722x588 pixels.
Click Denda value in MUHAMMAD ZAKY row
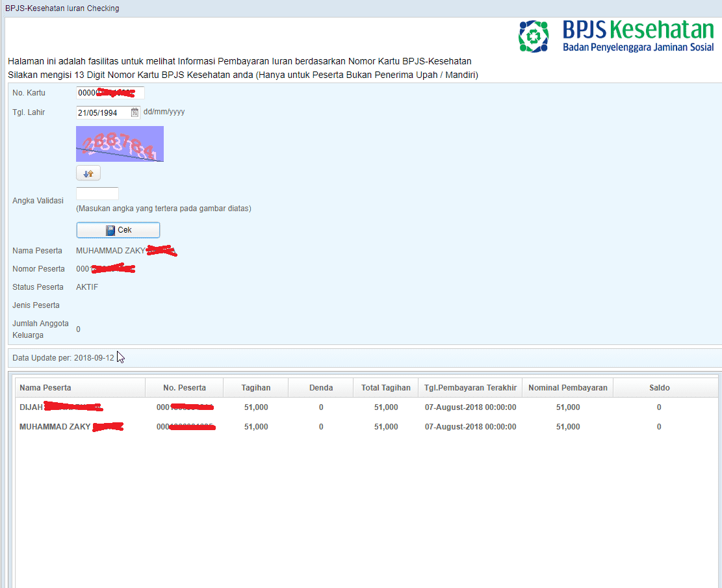click(321, 427)
